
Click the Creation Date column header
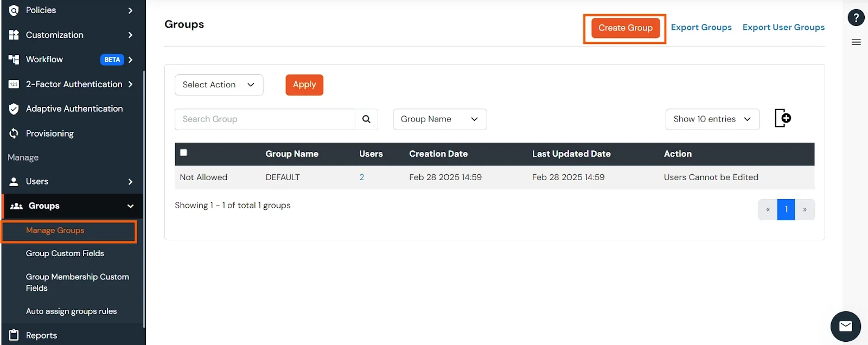pos(438,154)
